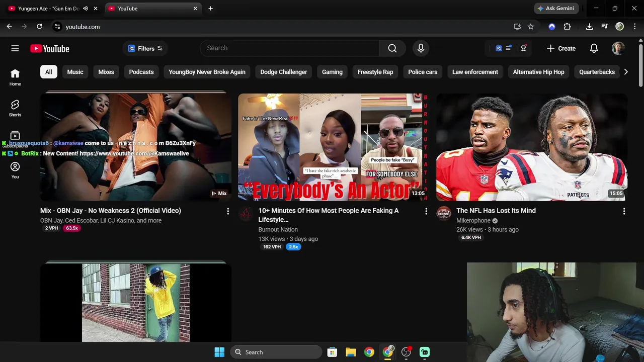The width and height of the screenshot is (644, 362).
Task: Open 'The NFL Has Lost Its Mind' title
Action: point(496,211)
